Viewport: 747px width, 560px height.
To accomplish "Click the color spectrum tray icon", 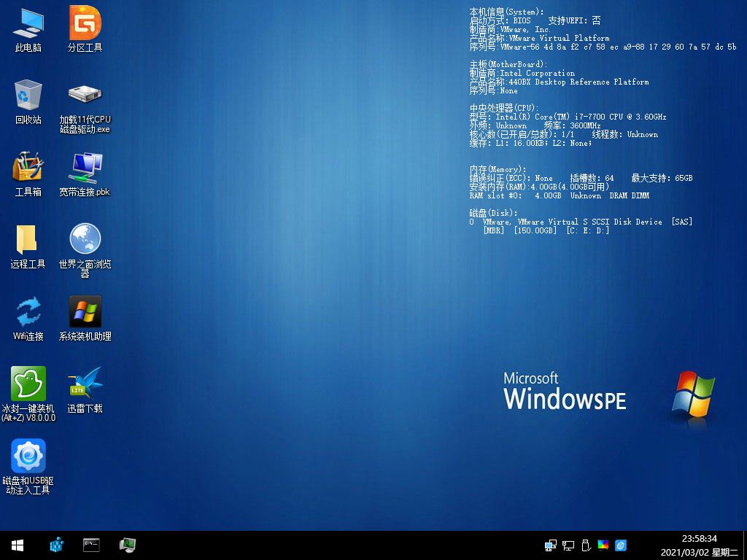I will (x=603, y=545).
